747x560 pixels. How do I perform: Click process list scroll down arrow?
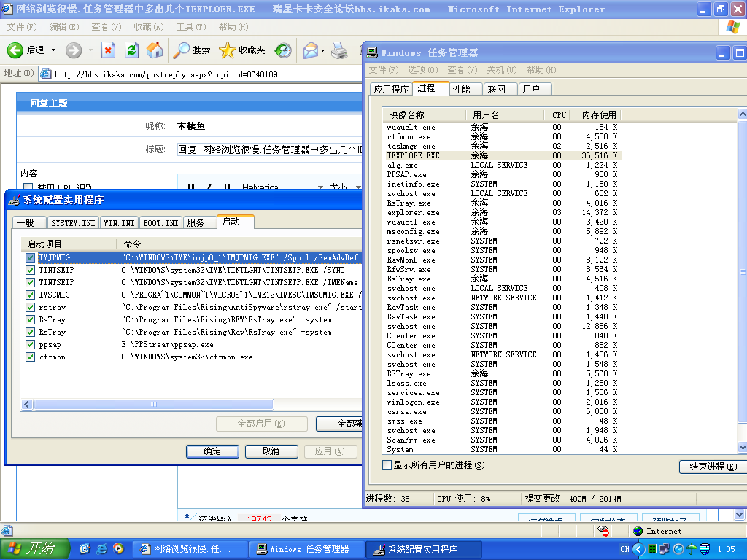point(742,447)
